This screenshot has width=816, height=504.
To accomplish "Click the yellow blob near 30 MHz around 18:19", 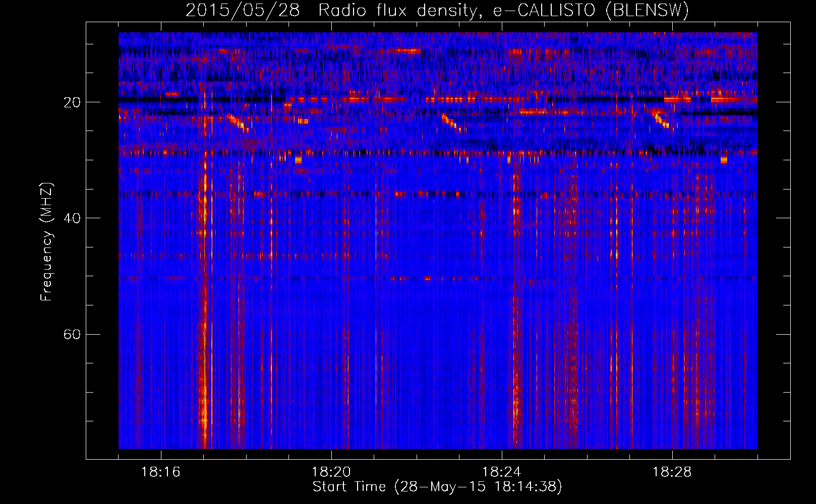I will click(x=298, y=160).
